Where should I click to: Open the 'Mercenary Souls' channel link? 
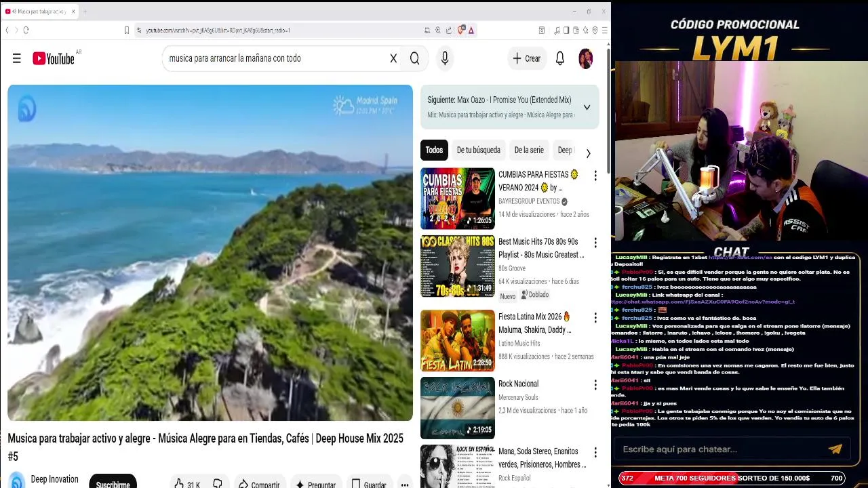[x=518, y=397]
